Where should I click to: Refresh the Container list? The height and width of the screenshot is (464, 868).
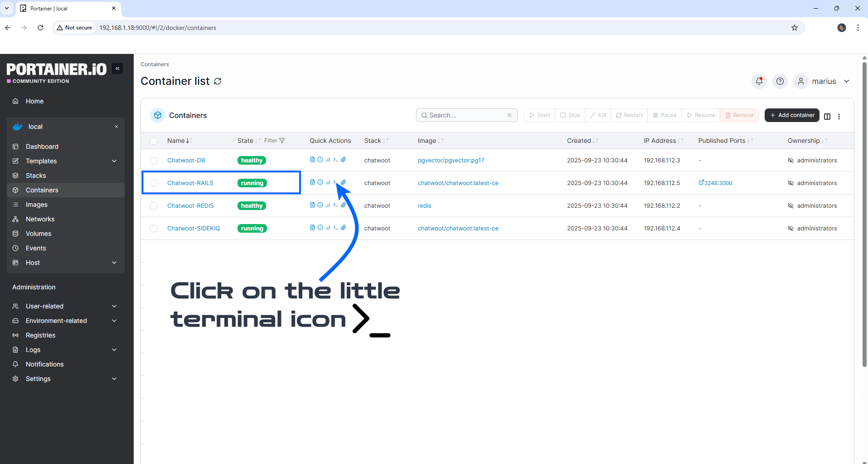click(x=218, y=81)
